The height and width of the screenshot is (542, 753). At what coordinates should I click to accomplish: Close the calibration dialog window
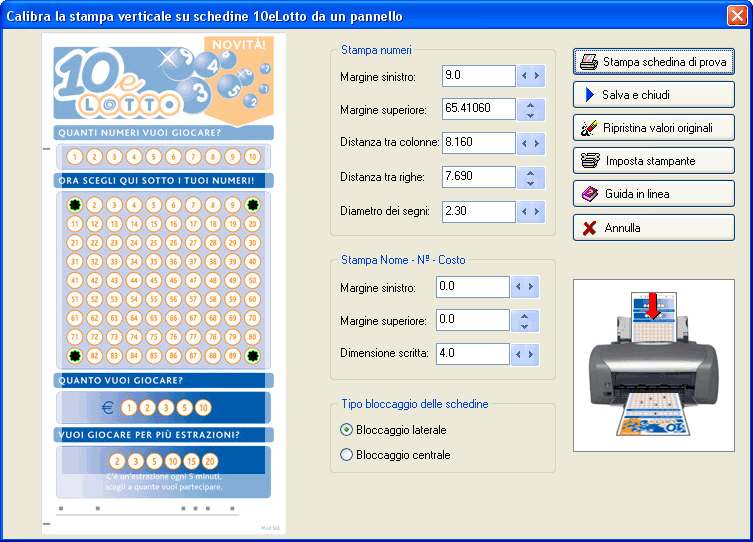pyautogui.click(x=736, y=15)
